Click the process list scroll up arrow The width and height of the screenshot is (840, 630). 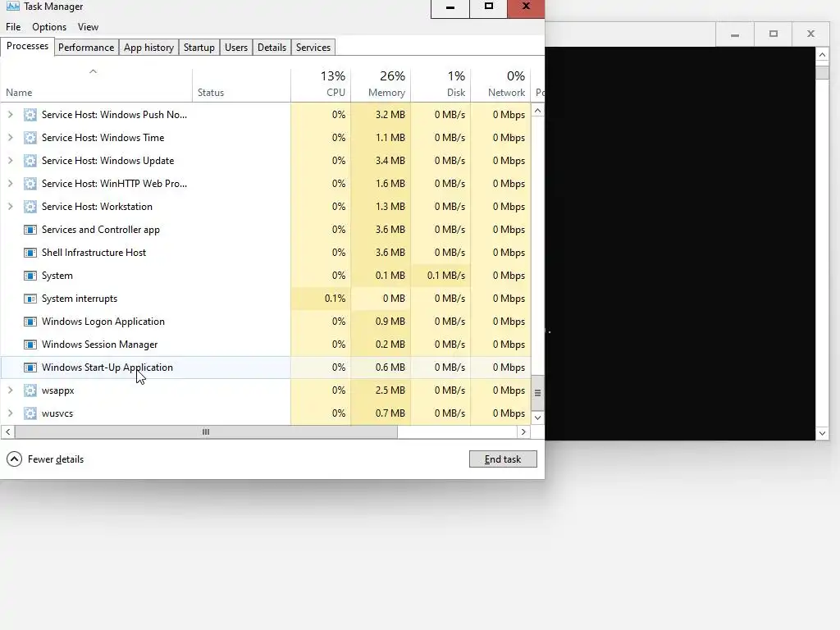pyautogui.click(x=538, y=111)
